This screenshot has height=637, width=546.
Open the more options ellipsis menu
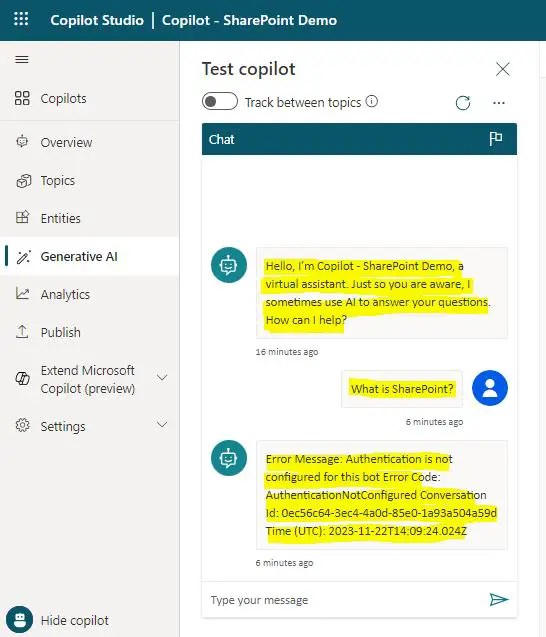pos(499,103)
